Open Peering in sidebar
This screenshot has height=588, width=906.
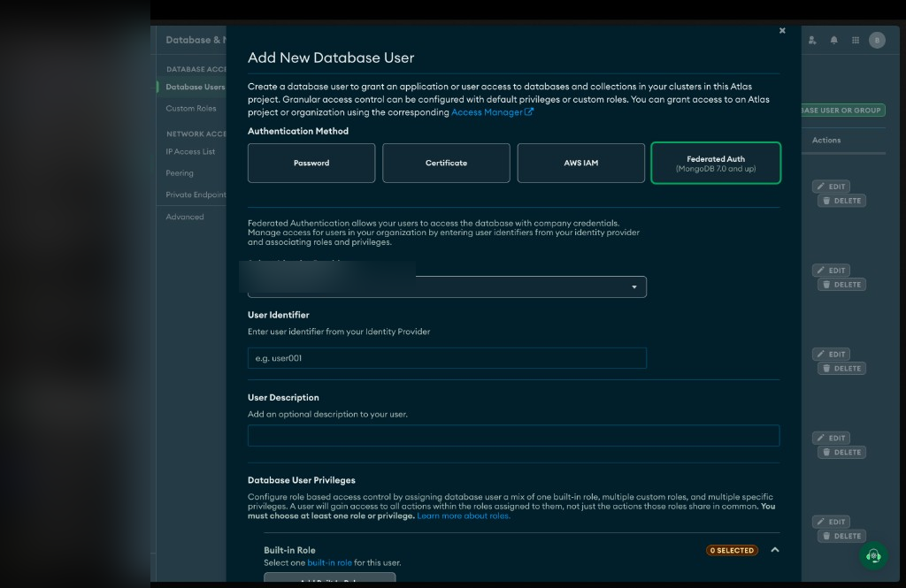[180, 172]
